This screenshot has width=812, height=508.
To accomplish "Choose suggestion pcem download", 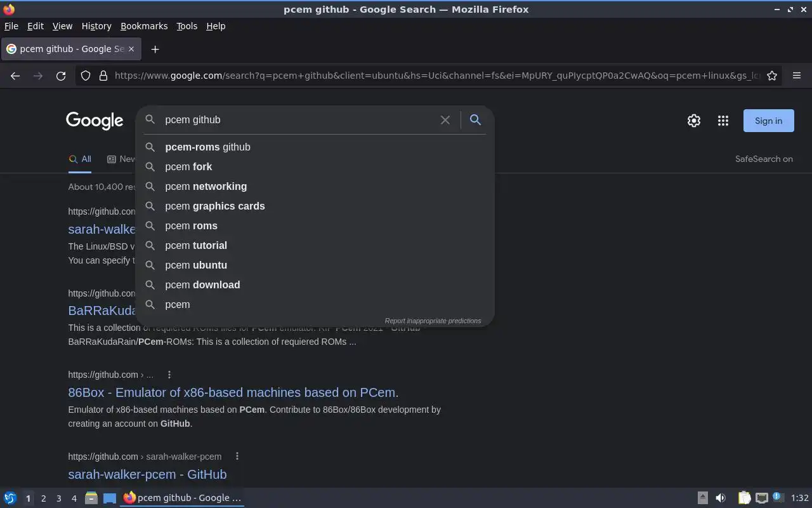I will 315,284.
